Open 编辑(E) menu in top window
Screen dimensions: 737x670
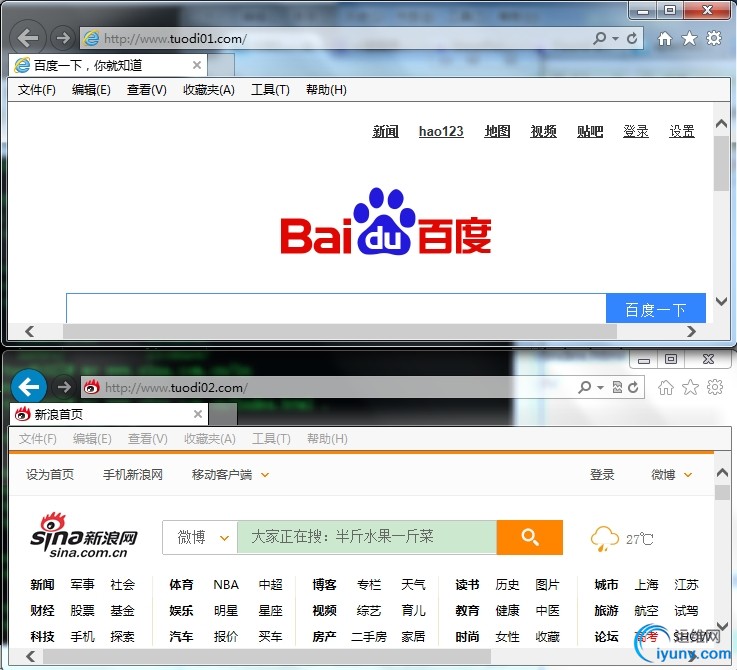pyautogui.click(x=91, y=90)
